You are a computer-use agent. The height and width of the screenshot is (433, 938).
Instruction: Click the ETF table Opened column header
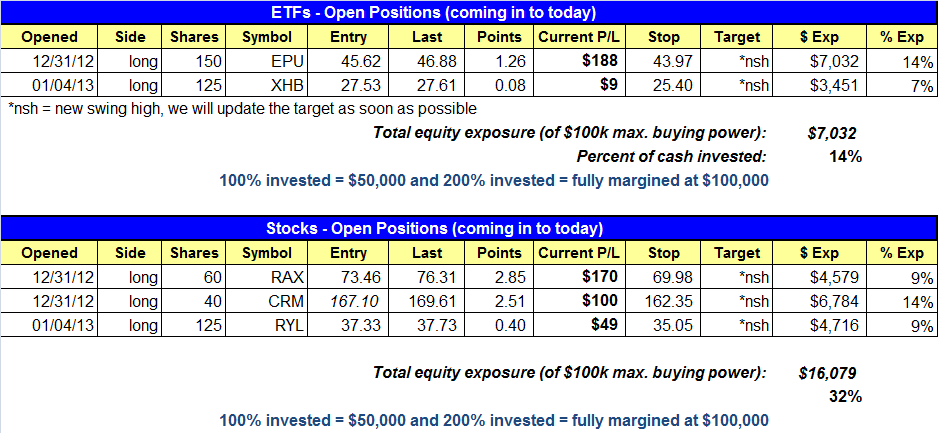[x=50, y=37]
